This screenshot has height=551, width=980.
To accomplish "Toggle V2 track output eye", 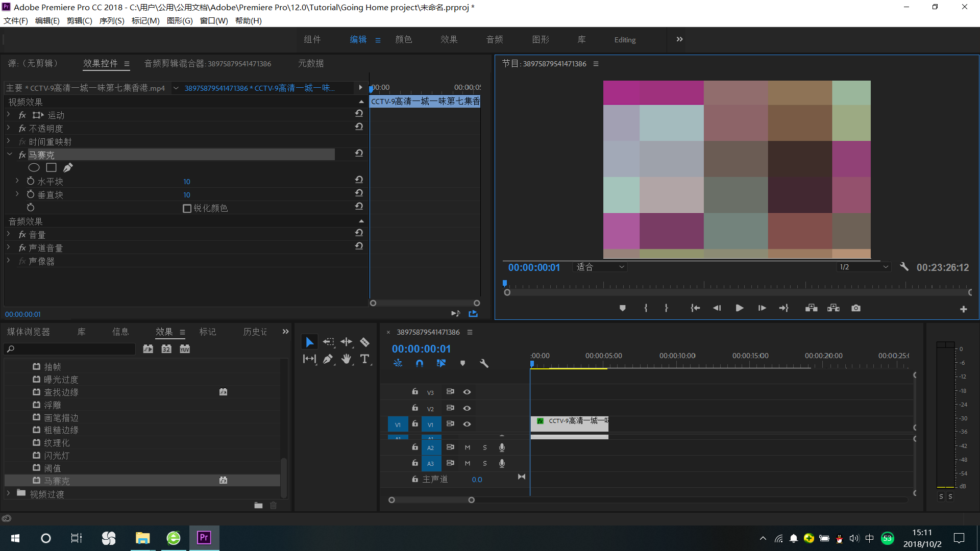I will tap(467, 408).
